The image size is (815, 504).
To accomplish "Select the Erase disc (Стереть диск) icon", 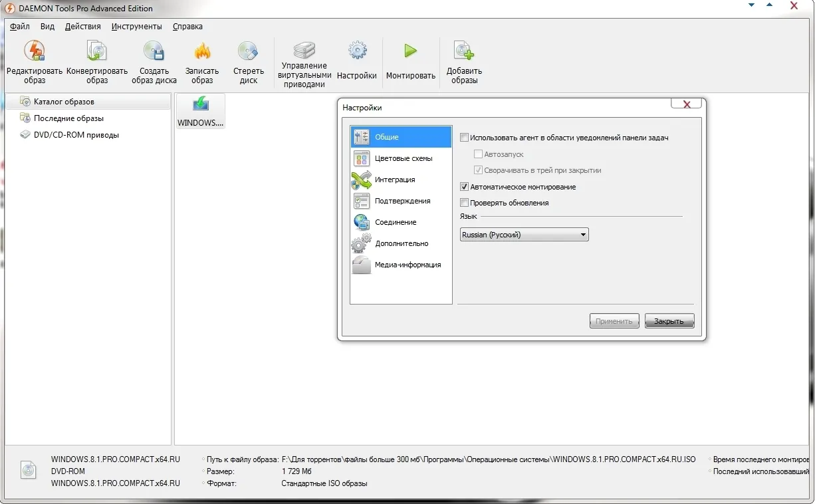I will click(x=248, y=51).
